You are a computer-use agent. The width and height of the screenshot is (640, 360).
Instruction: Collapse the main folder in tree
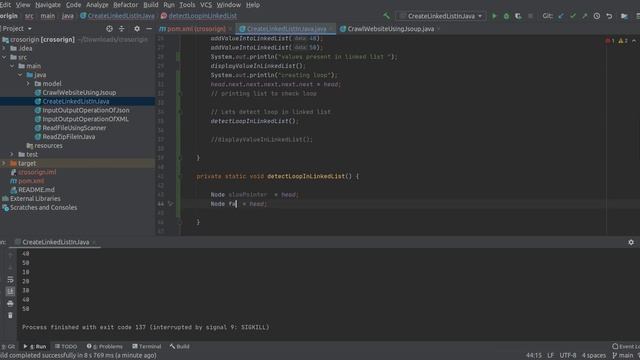coord(12,66)
